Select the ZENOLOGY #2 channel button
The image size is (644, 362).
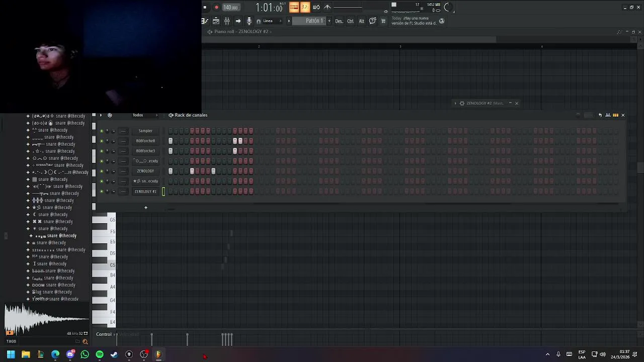point(145,192)
